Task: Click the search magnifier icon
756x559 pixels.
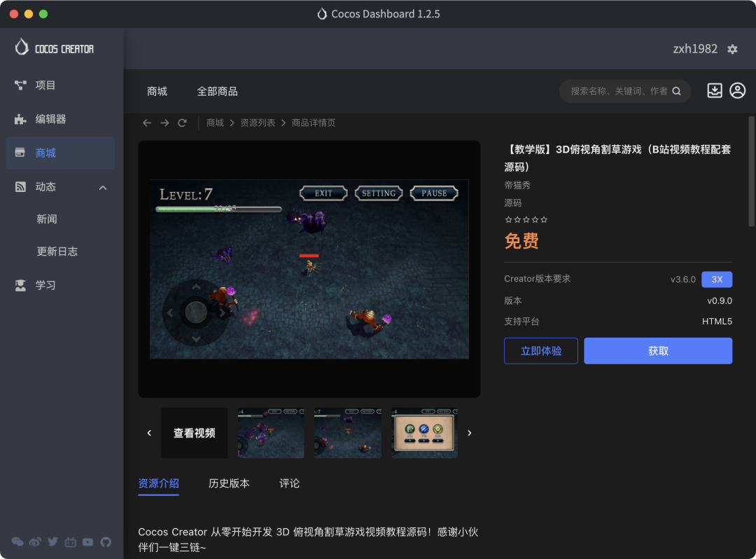Action: [676, 91]
